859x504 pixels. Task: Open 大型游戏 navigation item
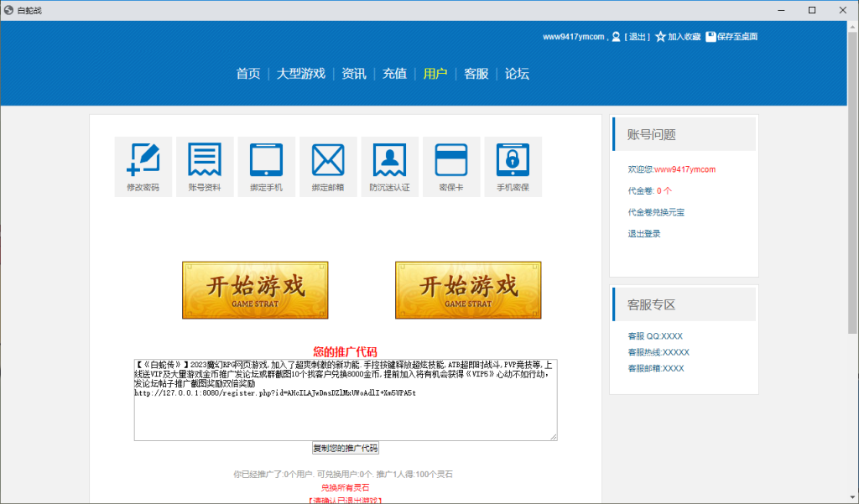click(x=301, y=74)
